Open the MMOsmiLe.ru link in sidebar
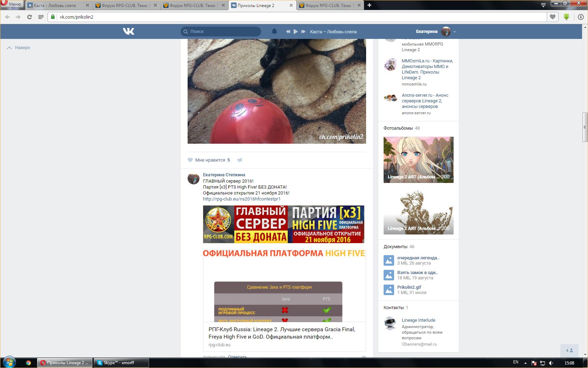 tap(427, 69)
